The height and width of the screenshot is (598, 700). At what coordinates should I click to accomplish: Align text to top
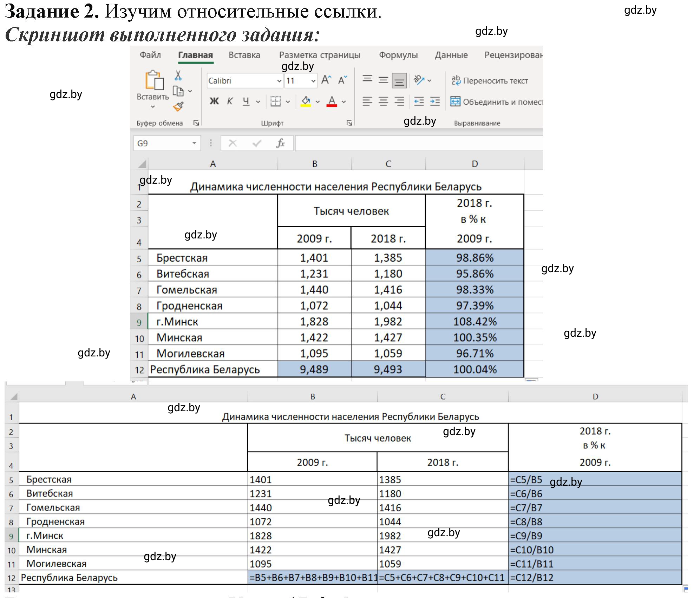(367, 79)
